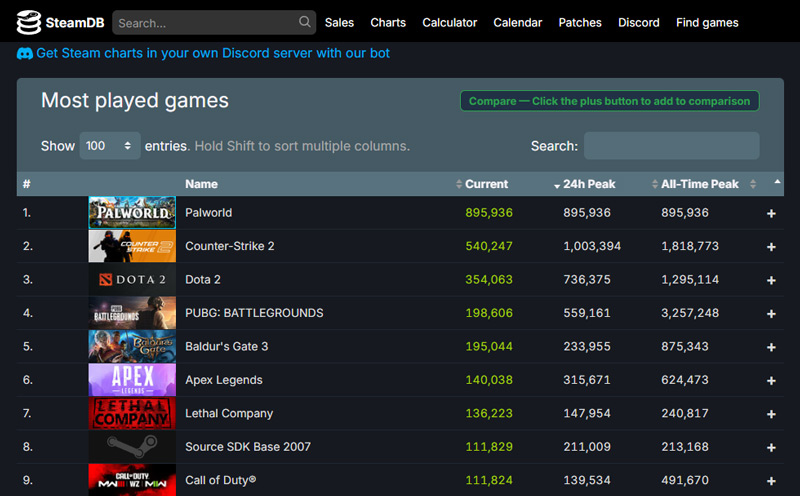Add Source SDK Base 2007 to comparison
800x496 pixels.
coord(771,448)
